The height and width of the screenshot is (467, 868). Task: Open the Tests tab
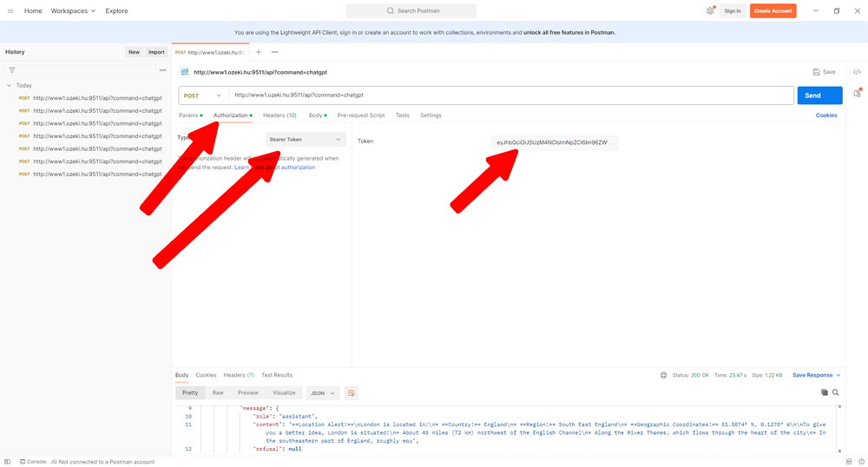[403, 115]
